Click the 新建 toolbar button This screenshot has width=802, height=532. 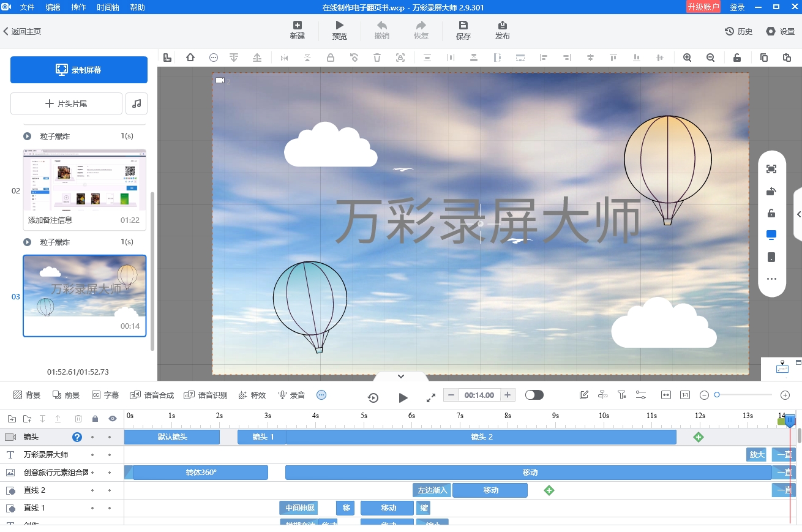click(298, 30)
